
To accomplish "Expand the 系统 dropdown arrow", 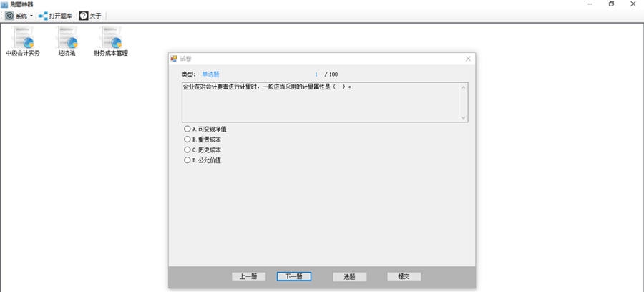I will pyautogui.click(x=31, y=16).
